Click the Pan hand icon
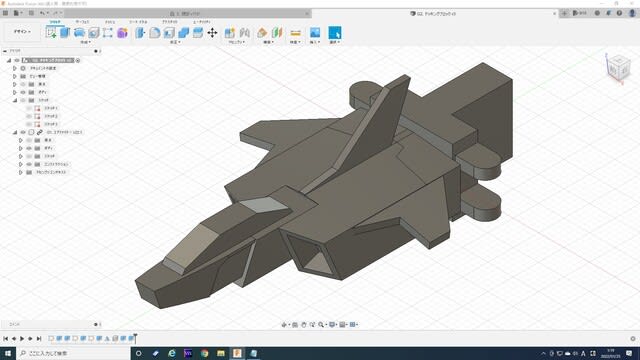This screenshot has width=640, height=360. coord(304,324)
